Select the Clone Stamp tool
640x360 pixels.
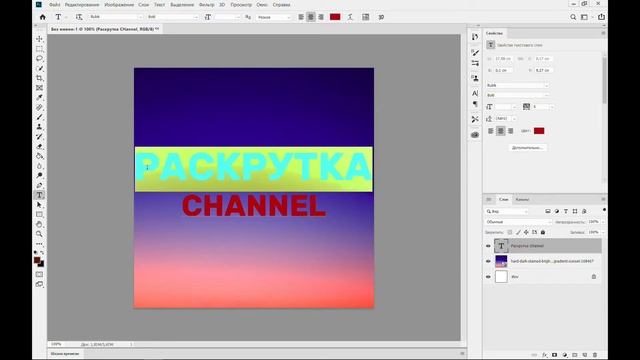click(39, 127)
